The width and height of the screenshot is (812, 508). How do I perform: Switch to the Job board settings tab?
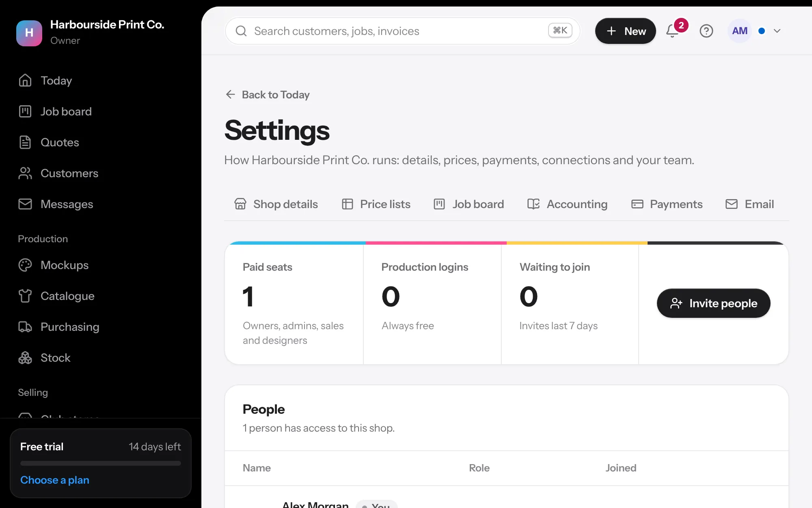pyautogui.click(x=469, y=204)
